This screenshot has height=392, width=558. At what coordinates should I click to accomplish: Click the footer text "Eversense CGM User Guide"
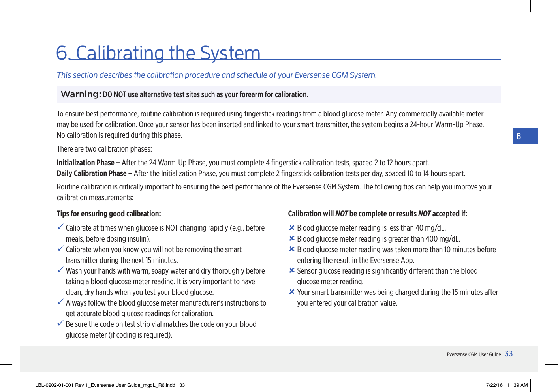coord(474,354)
